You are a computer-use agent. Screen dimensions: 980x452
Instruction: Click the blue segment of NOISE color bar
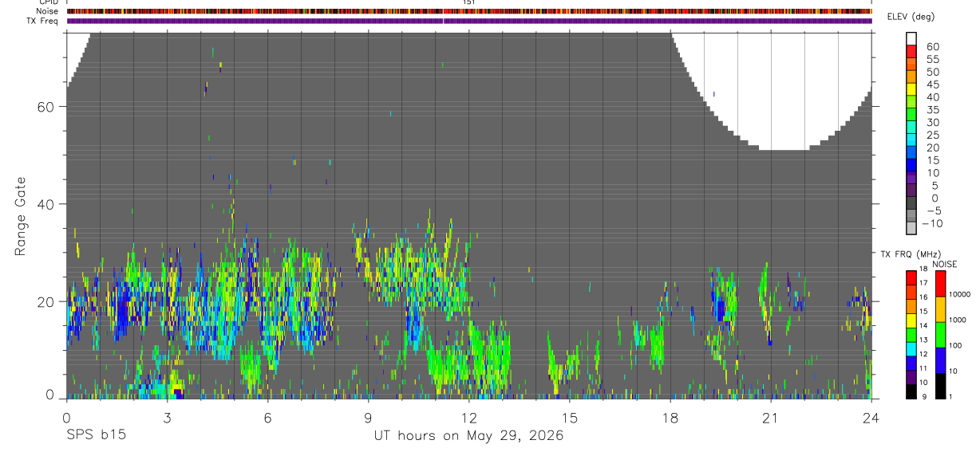point(942,360)
